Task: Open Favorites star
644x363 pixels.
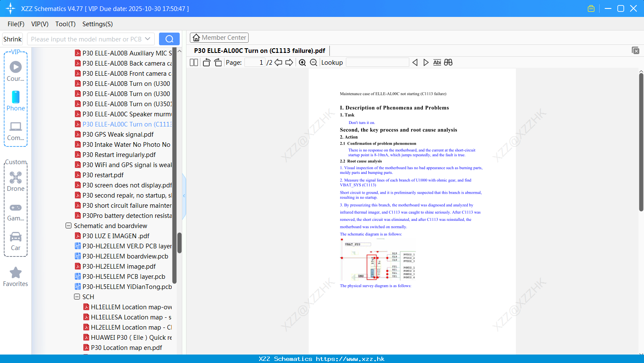Action: 16,277
